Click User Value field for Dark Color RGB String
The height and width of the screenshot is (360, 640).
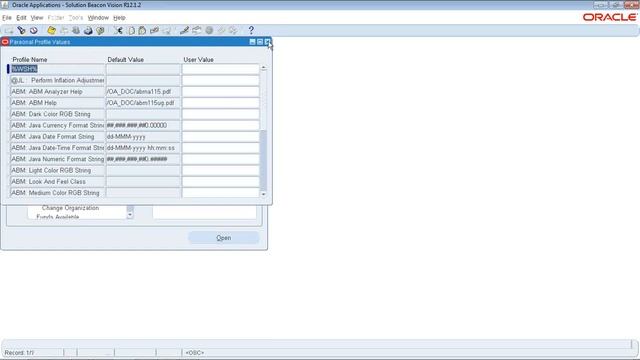click(x=220, y=114)
